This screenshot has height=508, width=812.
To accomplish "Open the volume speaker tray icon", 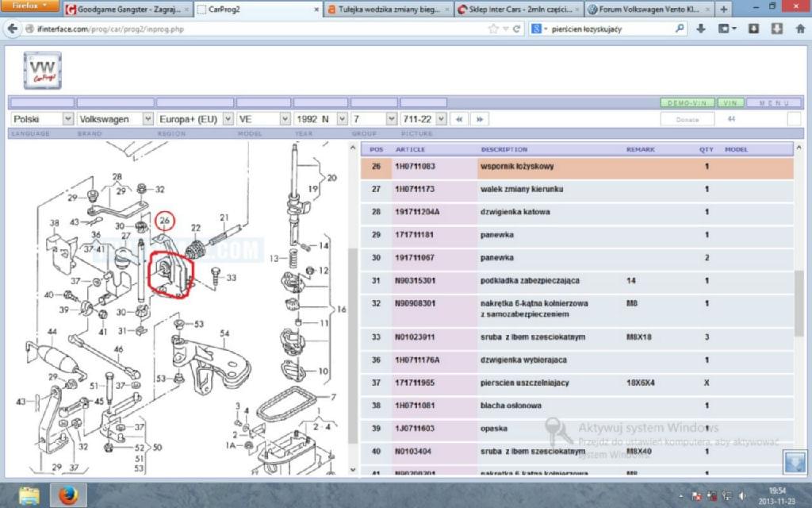I will pos(742,496).
